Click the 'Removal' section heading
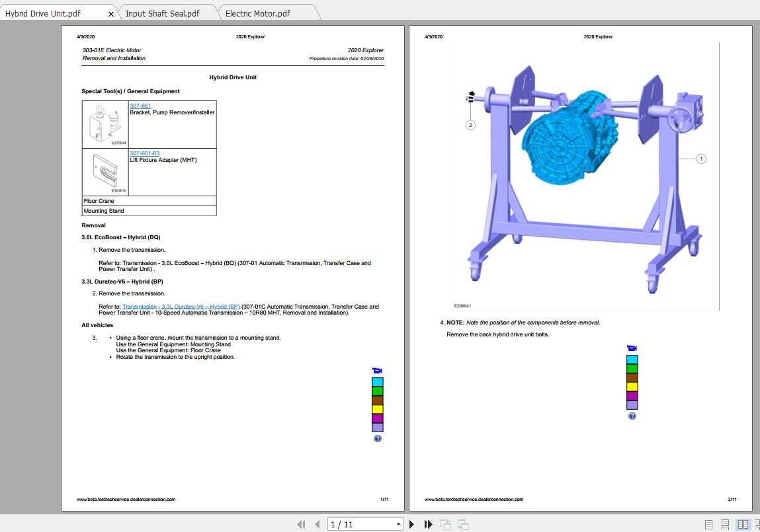Viewport: 760px width, 532px height. point(93,225)
